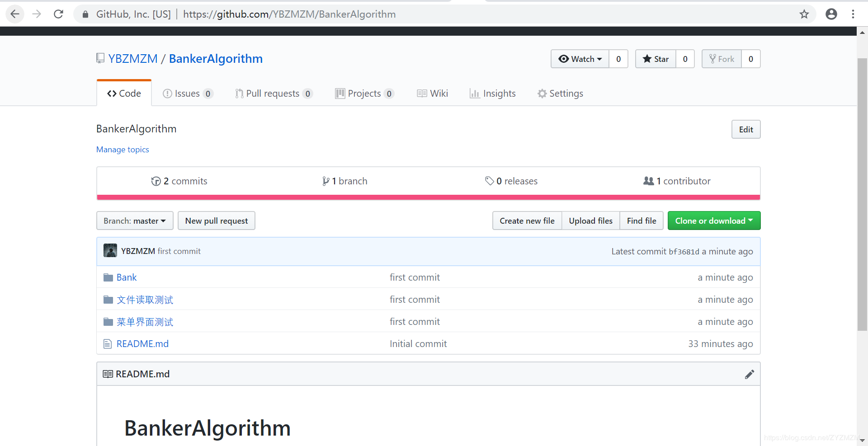
Task: Click the Manage topics link
Action: click(x=123, y=150)
